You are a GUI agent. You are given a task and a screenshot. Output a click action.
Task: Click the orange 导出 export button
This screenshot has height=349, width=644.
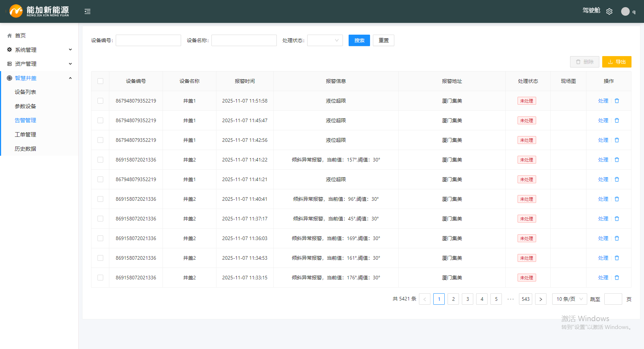point(616,62)
